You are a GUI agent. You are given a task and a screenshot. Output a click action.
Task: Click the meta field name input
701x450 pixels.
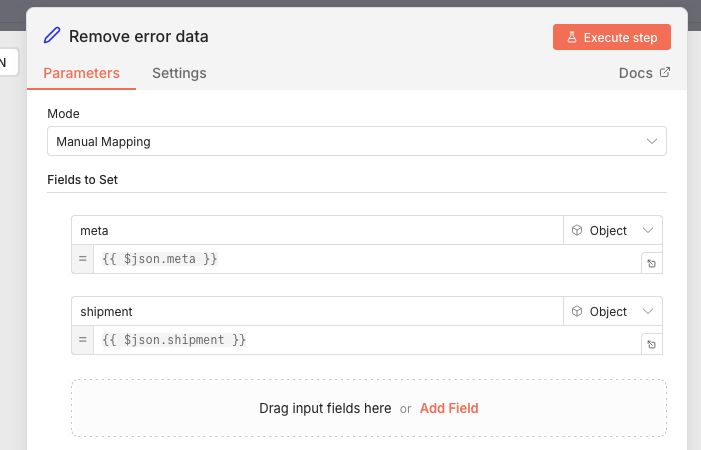(x=317, y=230)
